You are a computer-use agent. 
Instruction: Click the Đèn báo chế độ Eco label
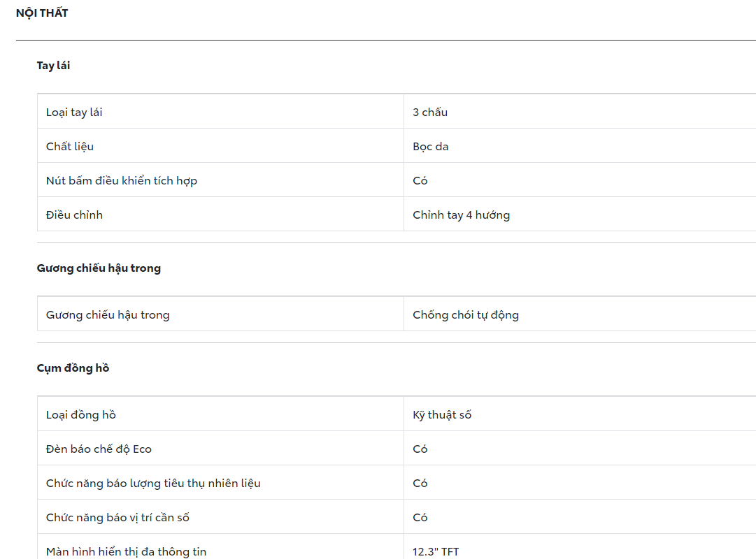pyautogui.click(x=99, y=449)
